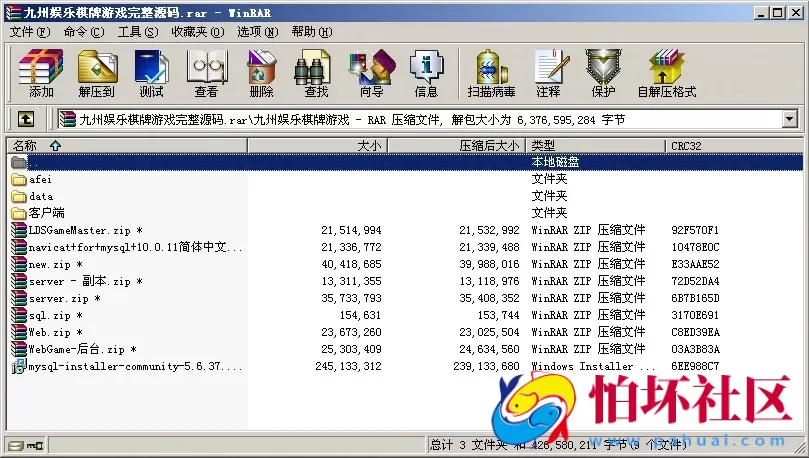Click the key icon in status bar
Image resolution: width=809 pixels, height=458 pixels.
[x=35, y=445]
